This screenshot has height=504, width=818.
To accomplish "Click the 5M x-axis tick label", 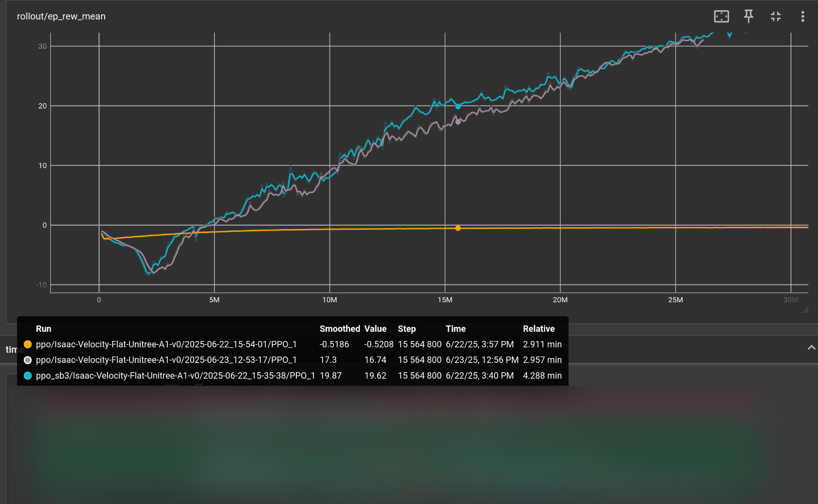I will click(x=214, y=300).
